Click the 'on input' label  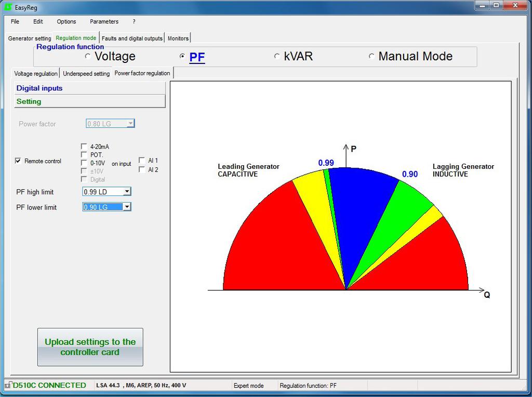(x=121, y=164)
